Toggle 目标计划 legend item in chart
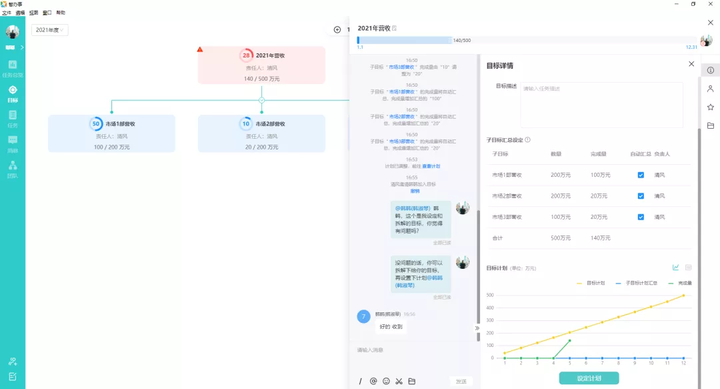720x389 pixels. pyautogui.click(x=591, y=283)
